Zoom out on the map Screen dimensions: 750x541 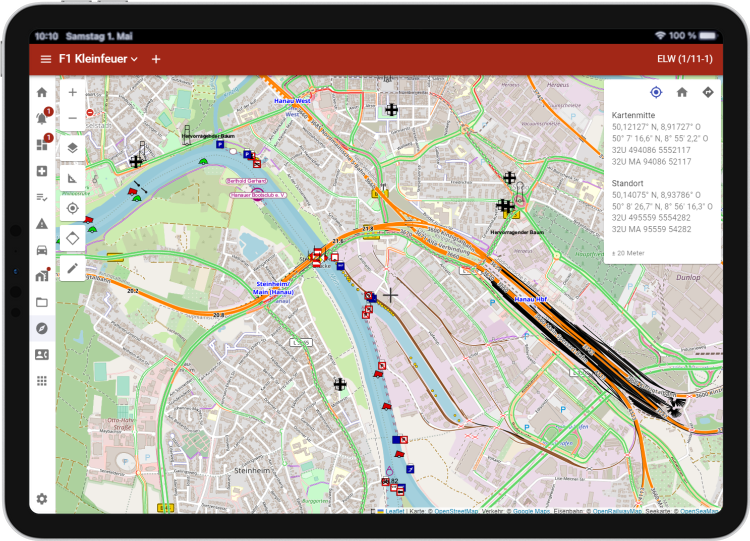coord(72,118)
